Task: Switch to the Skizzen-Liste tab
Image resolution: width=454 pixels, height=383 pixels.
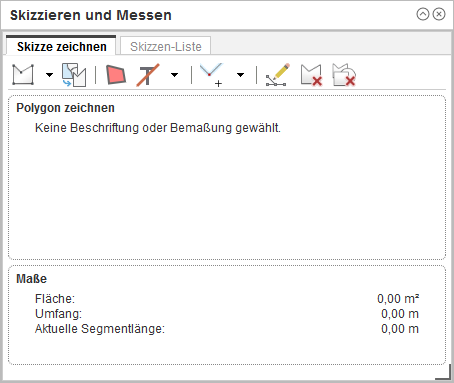Action: click(165, 46)
